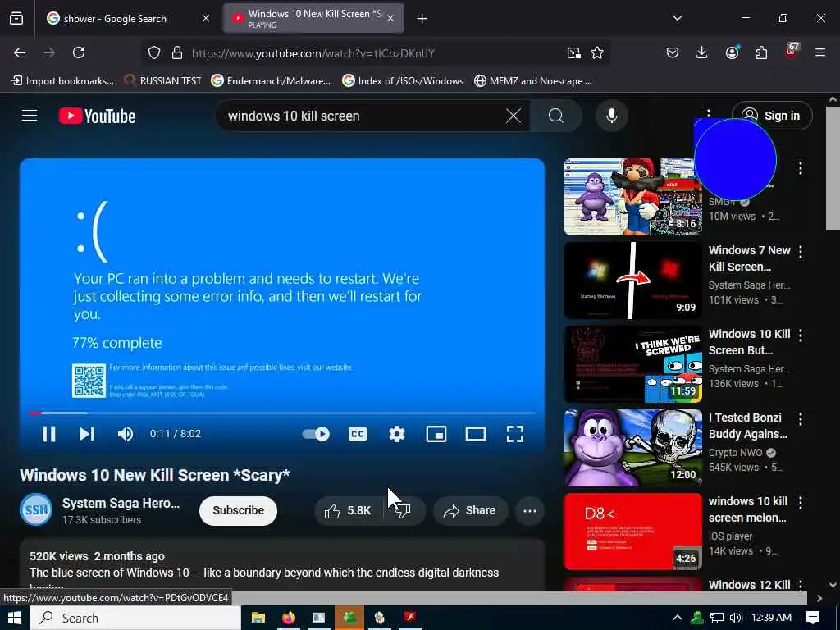Viewport: 840px width, 630px height.
Task: Mute the video volume
Action: click(126, 434)
